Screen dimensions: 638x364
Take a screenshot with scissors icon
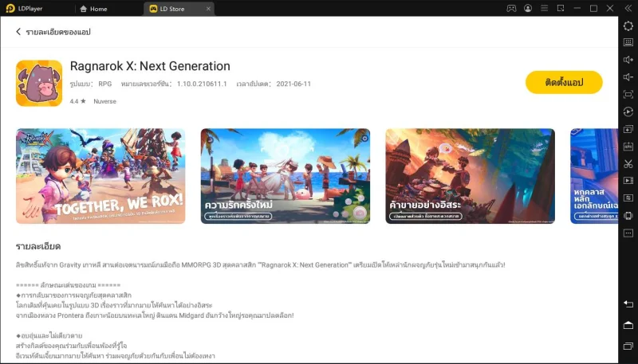pos(628,164)
